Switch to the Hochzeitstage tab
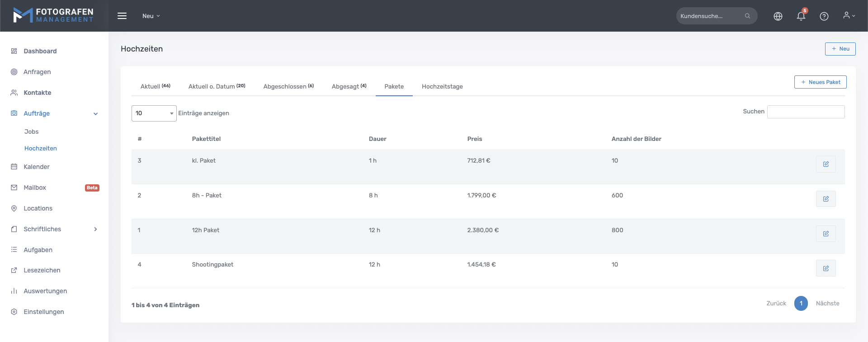 coord(442,86)
